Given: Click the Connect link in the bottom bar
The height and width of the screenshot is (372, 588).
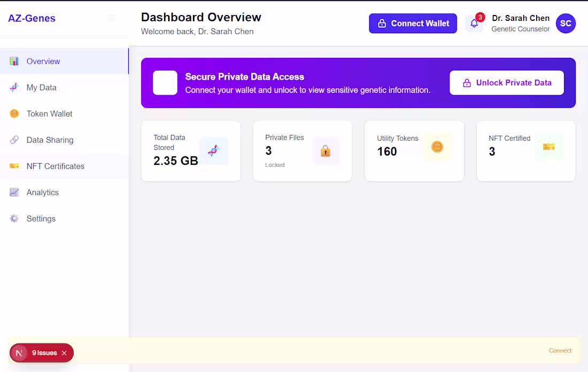Looking at the screenshot, I should click(560, 351).
